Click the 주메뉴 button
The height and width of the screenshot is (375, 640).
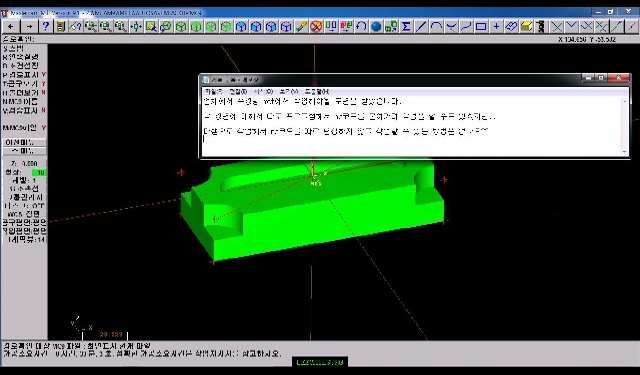(24, 151)
